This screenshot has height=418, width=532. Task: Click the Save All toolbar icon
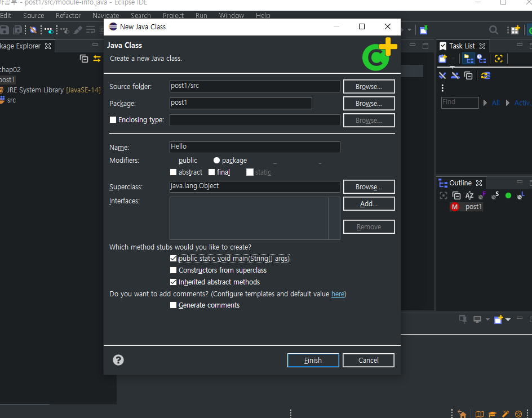coord(17,30)
